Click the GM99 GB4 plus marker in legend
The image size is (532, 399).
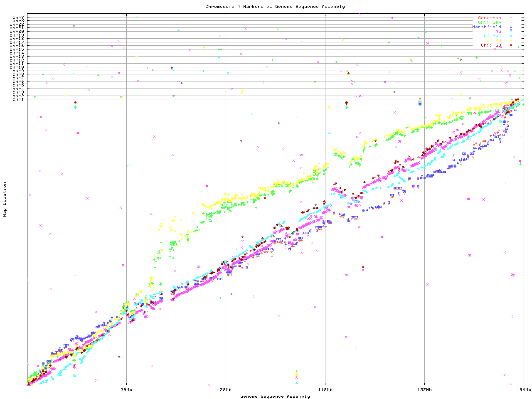[x=511, y=22]
